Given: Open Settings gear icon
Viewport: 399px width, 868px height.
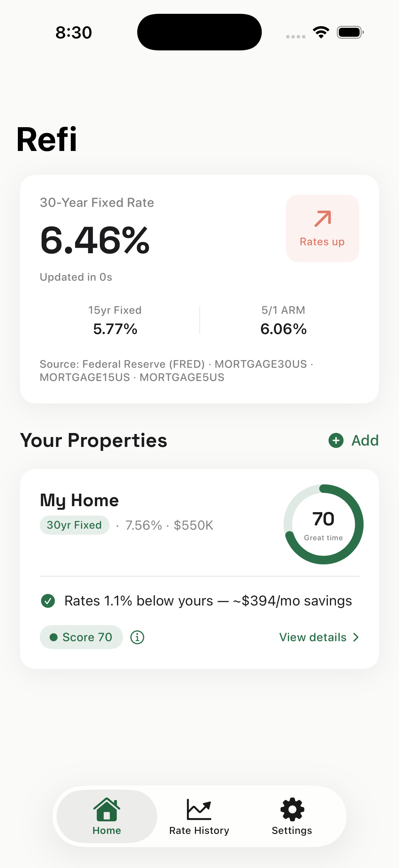Looking at the screenshot, I should (x=292, y=809).
